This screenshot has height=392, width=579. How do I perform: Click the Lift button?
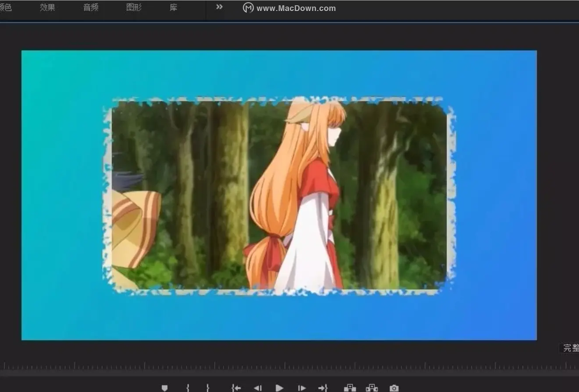(350, 388)
